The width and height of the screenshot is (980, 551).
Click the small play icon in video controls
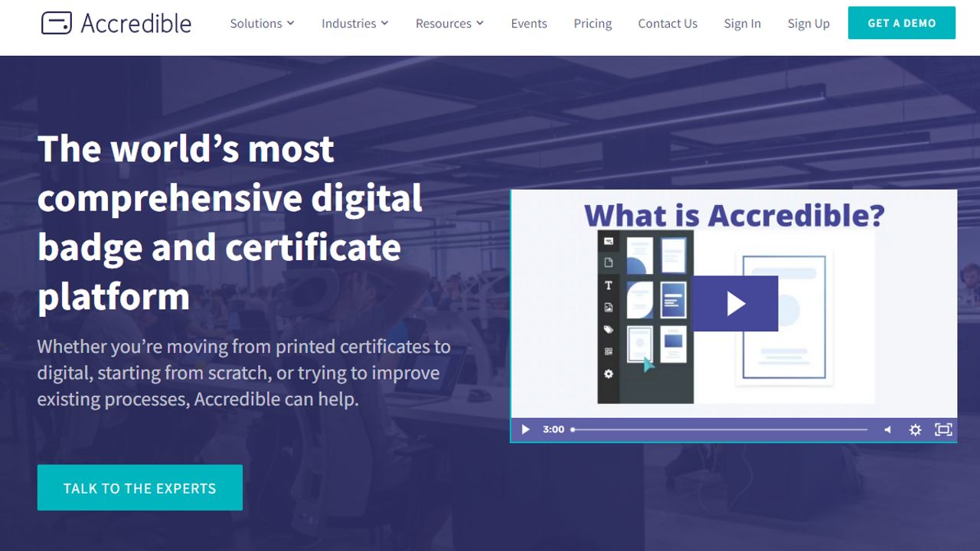pos(525,429)
